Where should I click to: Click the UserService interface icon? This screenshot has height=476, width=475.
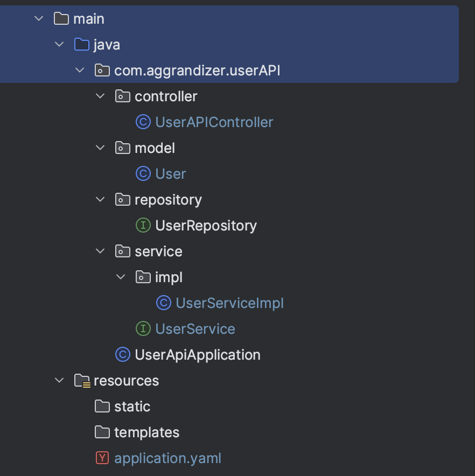(x=143, y=329)
